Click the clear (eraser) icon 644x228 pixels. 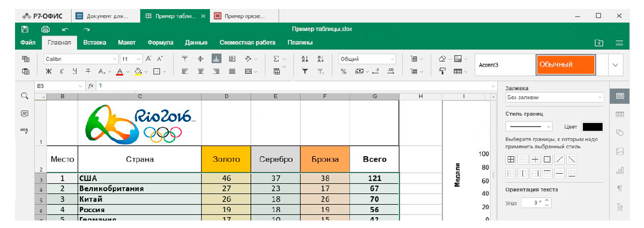442,59
